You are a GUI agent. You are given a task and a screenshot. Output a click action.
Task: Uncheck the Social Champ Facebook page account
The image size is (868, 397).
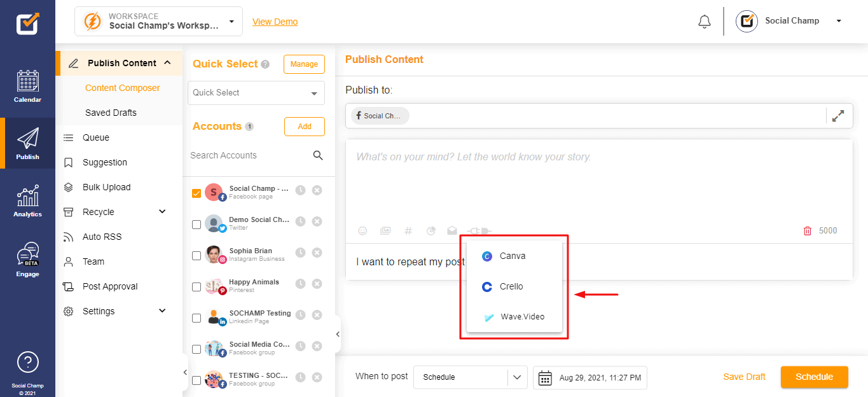[196, 193]
